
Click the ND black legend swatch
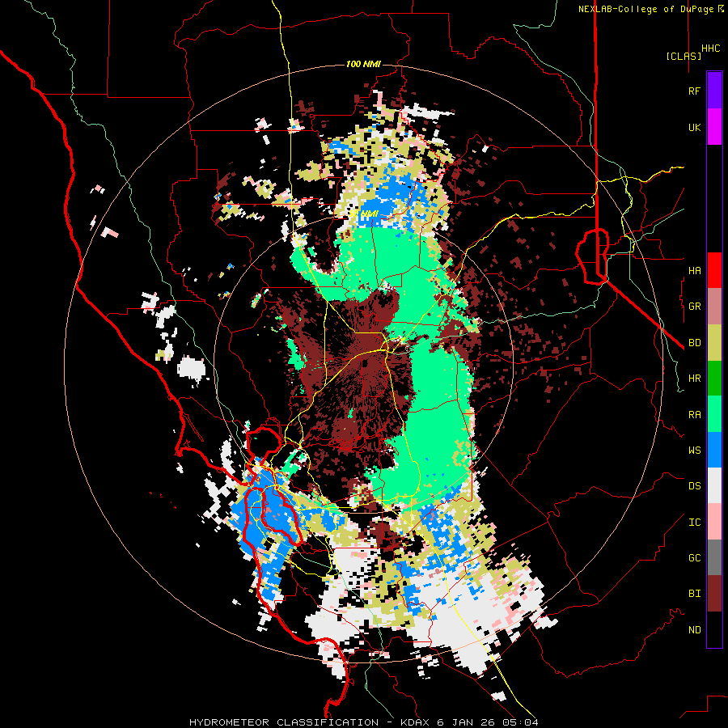(x=714, y=629)
